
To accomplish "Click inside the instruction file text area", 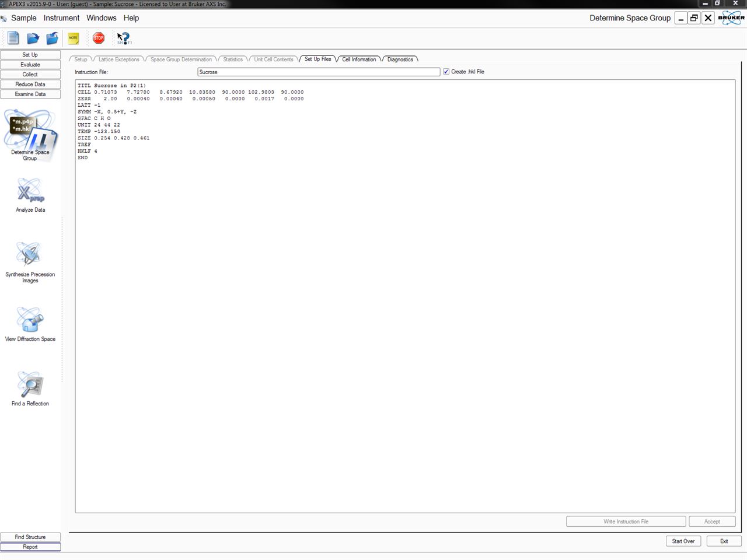I will (x=405, y=296).
